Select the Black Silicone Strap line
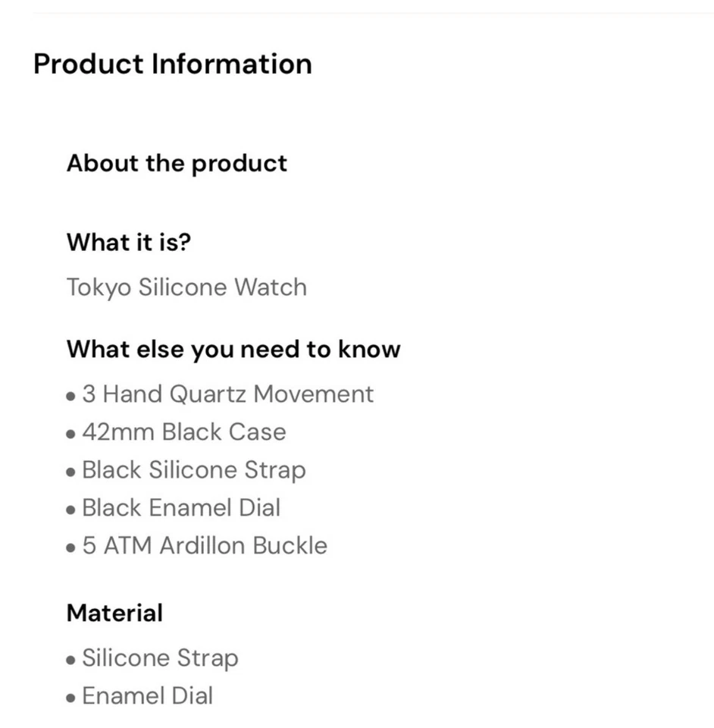This screenshot has width=714, height=728. point(193,470)
